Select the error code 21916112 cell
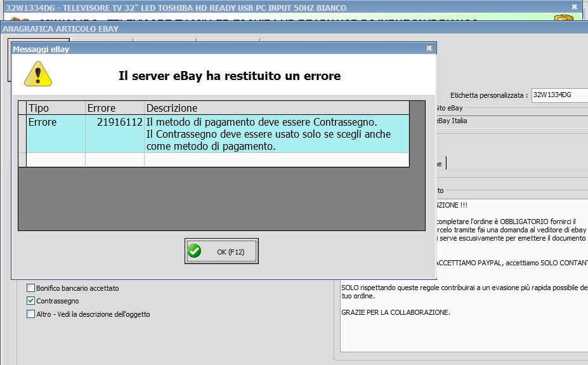 coord(115,133)
